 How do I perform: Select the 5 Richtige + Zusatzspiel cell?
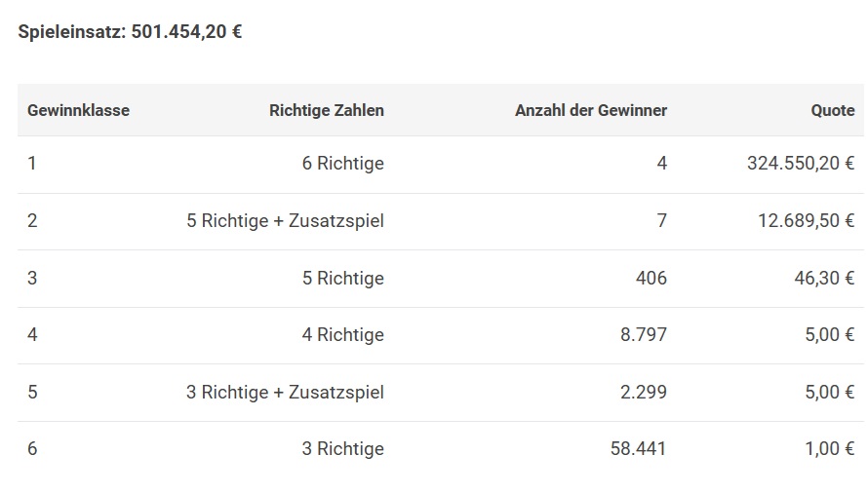point(285,221)
